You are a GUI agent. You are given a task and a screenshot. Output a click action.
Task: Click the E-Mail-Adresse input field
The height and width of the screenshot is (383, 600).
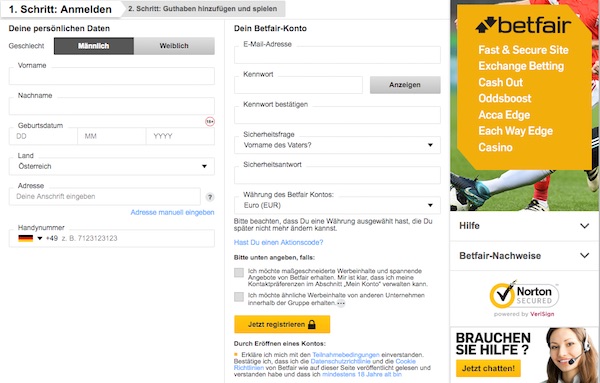point(337,55)
